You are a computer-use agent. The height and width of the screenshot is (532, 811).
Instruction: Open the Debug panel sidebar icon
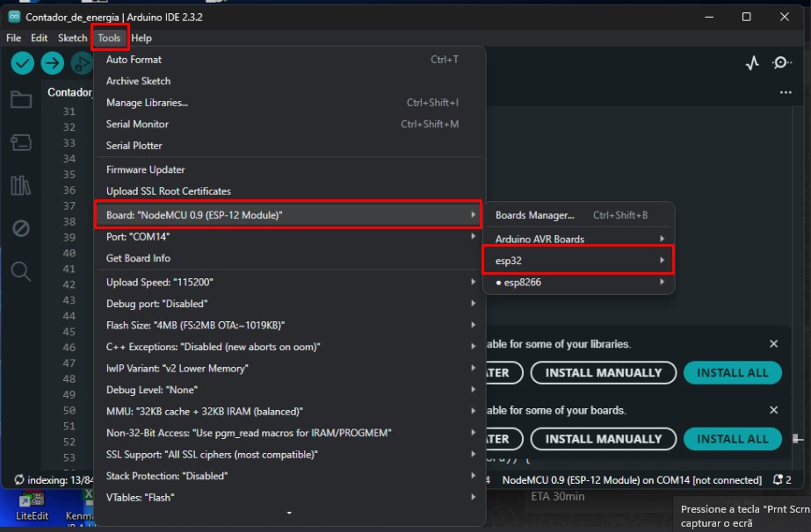coord(22,228)
